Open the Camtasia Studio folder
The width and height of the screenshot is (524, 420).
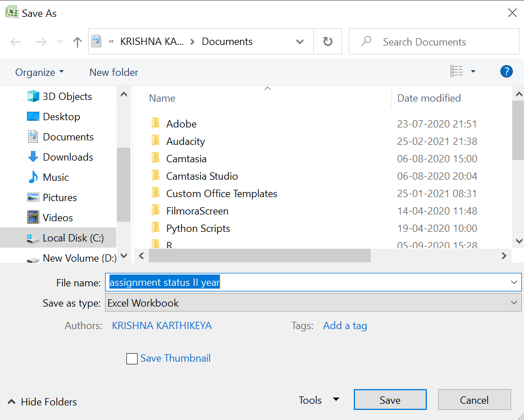(202, 176)
